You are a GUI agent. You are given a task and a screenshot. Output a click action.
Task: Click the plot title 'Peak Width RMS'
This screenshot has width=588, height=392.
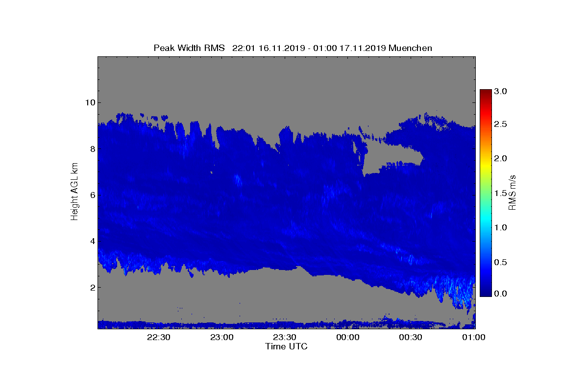coord(189,48)
